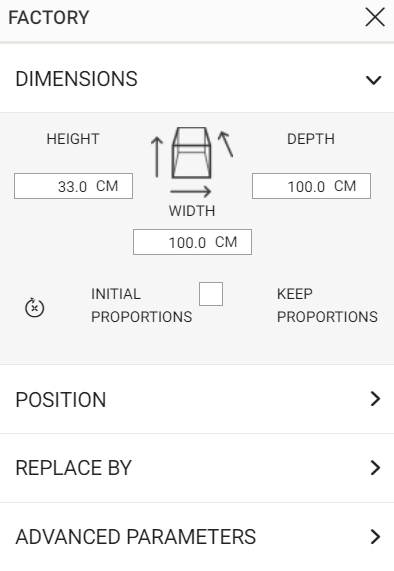Click the reset initial proportions icon

tap(35, 308)
